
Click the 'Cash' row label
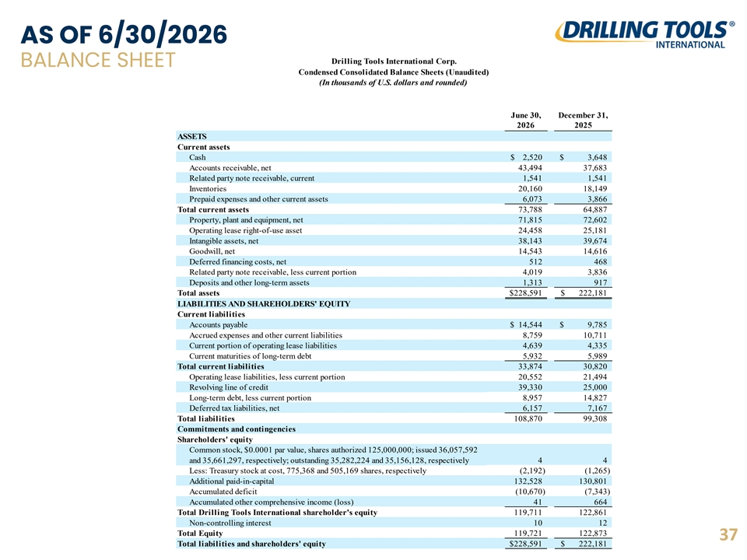click(197, 158)
